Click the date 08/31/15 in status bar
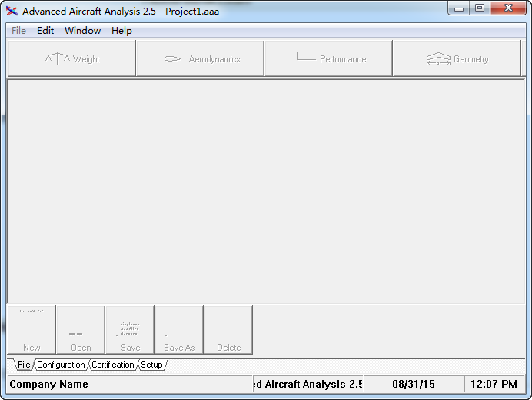532x400 pixels. click(x=414, y=384)
